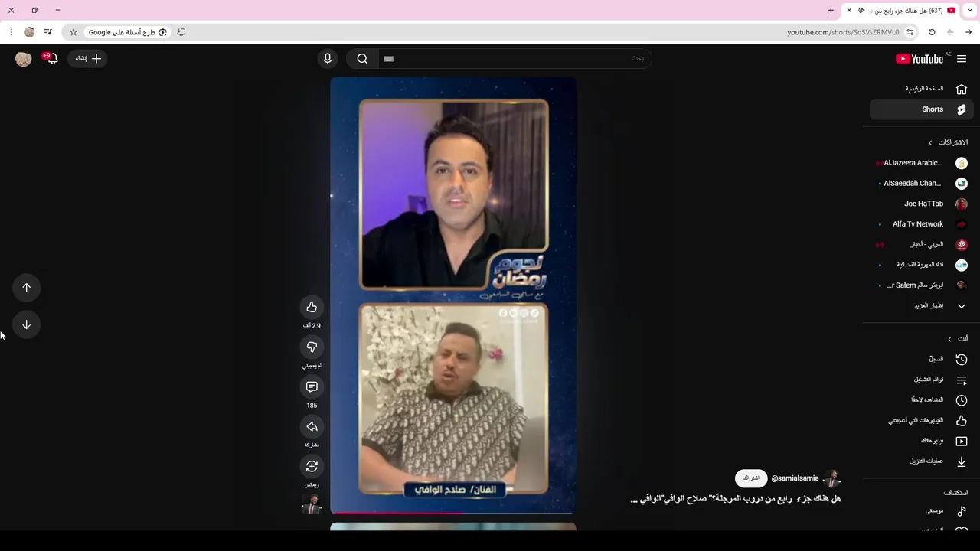This screenshot has height=551, width=980.
Task: Open the Chrome three-dot menu
Action: [11, 32]
